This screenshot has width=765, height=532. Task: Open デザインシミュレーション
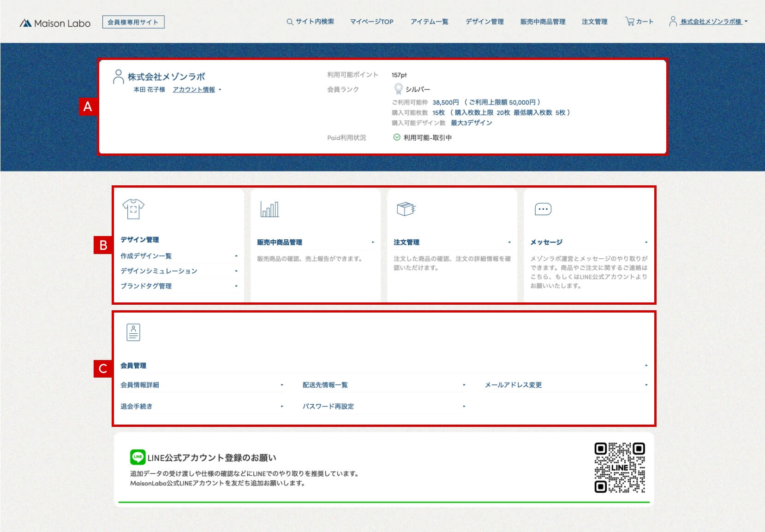[159, 271]
